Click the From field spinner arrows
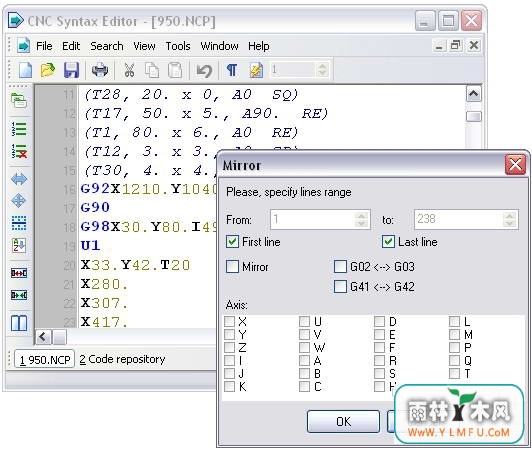Viewport: 532px width, 449px height. coord(362,219)
